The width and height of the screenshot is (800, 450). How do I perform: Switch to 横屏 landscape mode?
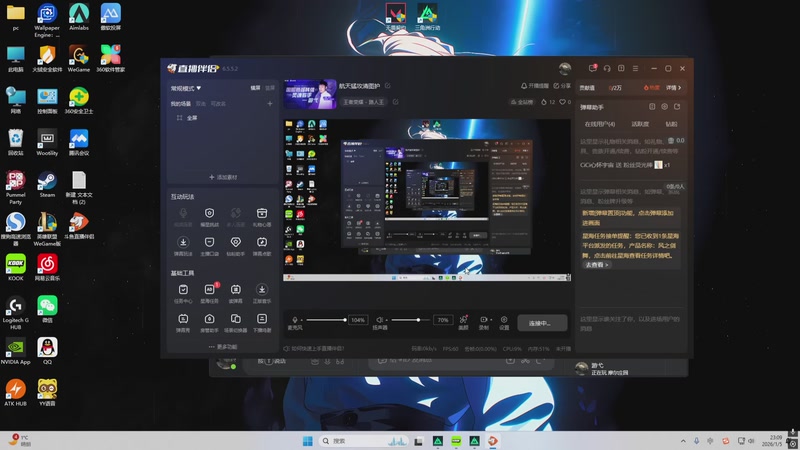coord(255,88)
